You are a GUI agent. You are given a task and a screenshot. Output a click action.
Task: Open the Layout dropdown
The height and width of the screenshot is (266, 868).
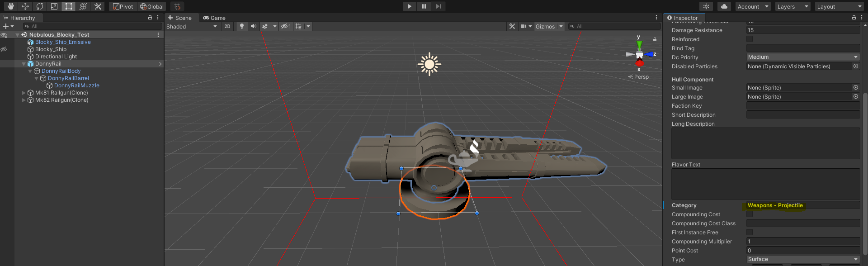click(840, 6)
